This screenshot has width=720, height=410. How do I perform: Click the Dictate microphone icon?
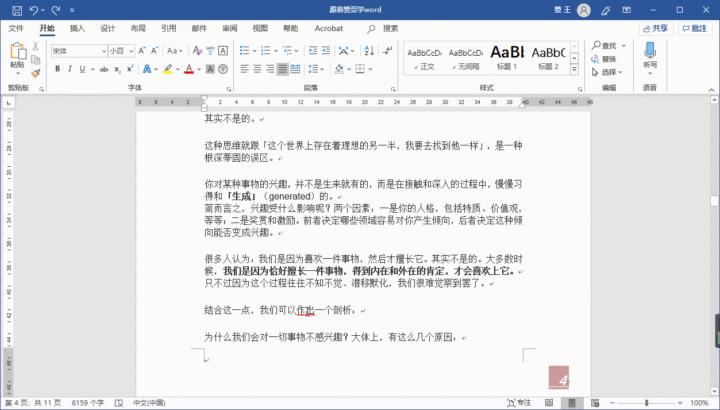650,50
